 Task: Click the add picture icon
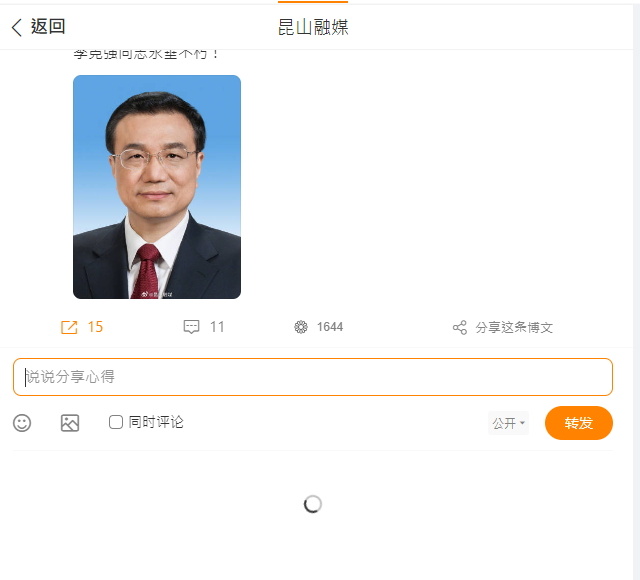pos(70,423)
